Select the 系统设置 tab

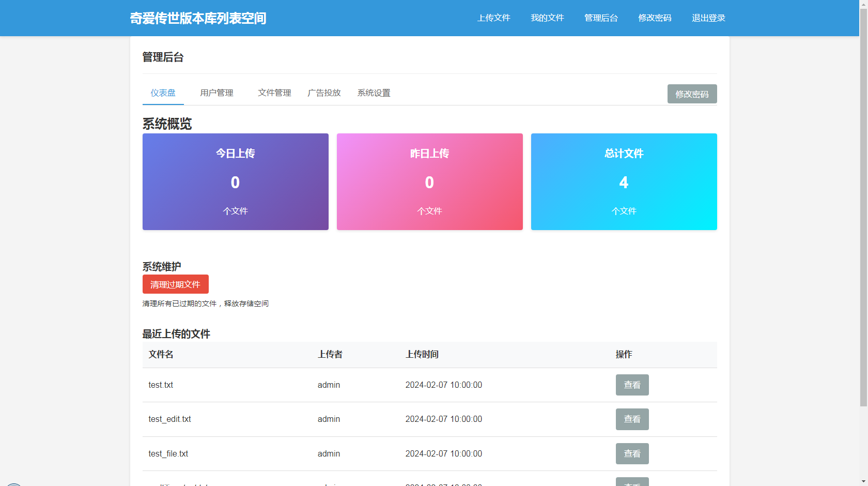(374, 93)
